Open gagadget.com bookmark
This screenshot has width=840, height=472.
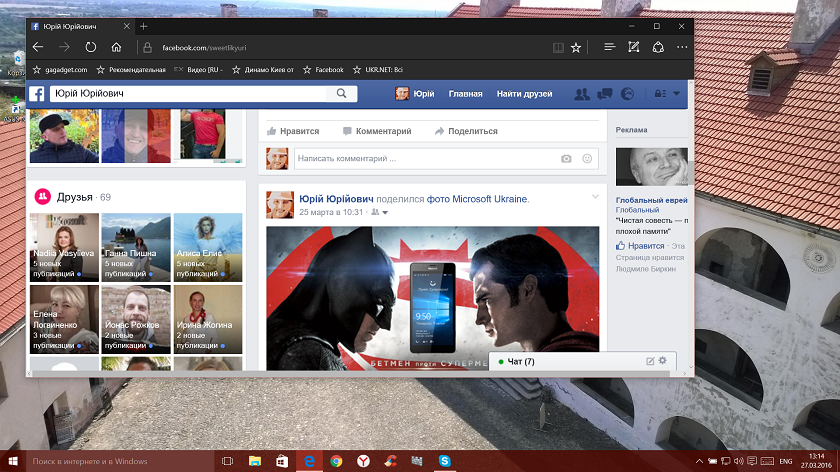coord(60,70)
